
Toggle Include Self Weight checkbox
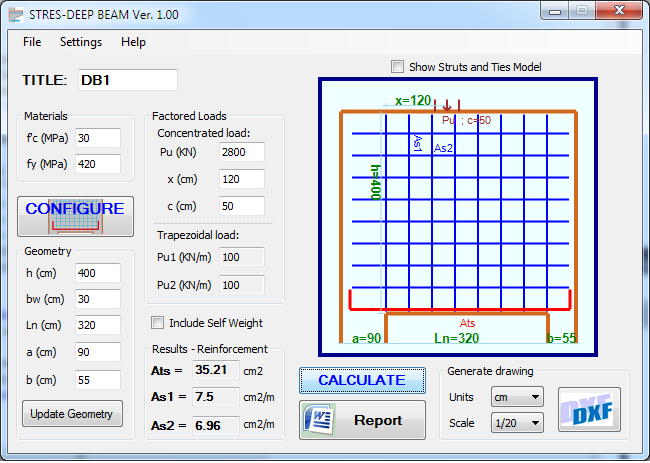(158, 323)
